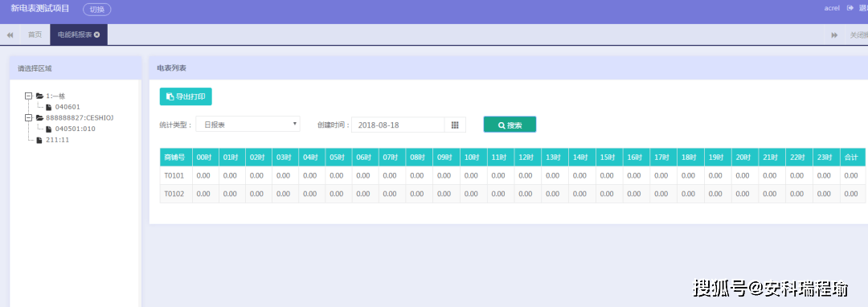
Task: Click the right double-arrow tab scroll icon
Action: pos(834,35)
